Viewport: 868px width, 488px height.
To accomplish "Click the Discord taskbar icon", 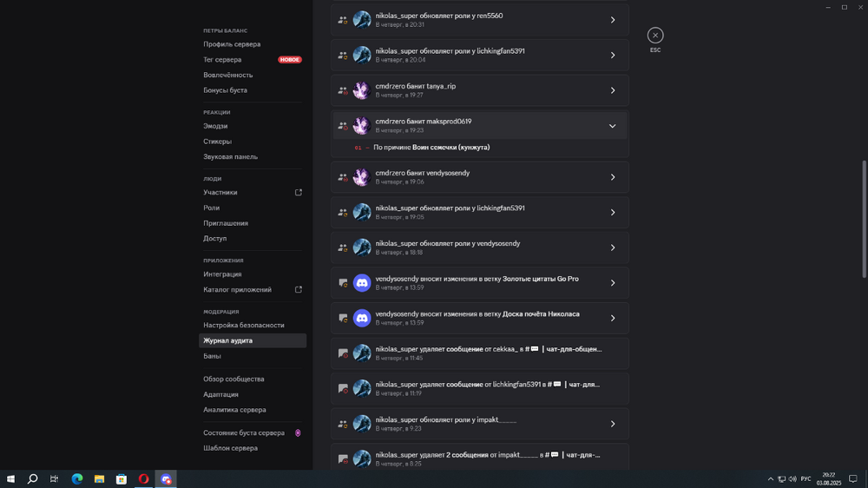I will [x=166, y=479].
